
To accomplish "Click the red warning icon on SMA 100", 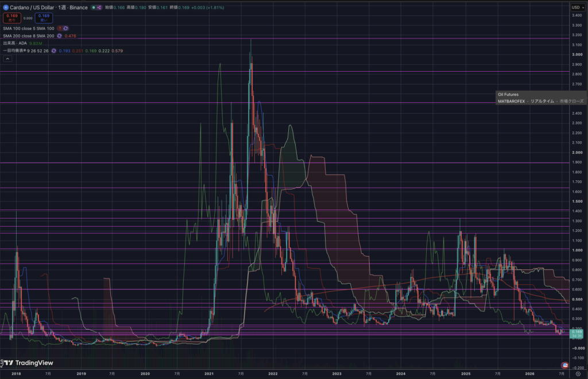I will [60, 29].
